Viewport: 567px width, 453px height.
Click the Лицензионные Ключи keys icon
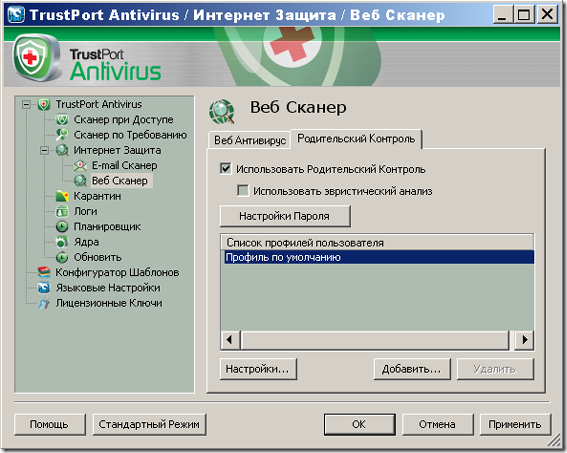click(x=44, y=303)
